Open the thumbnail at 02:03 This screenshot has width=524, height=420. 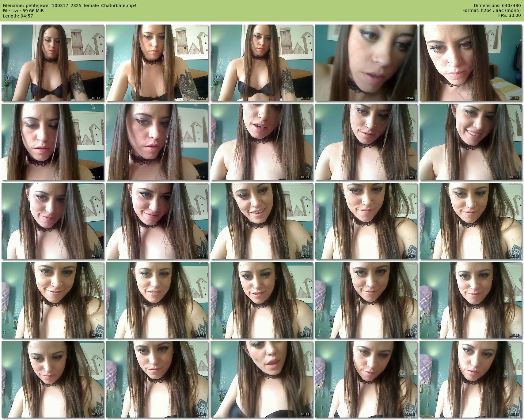coord(53,221)
